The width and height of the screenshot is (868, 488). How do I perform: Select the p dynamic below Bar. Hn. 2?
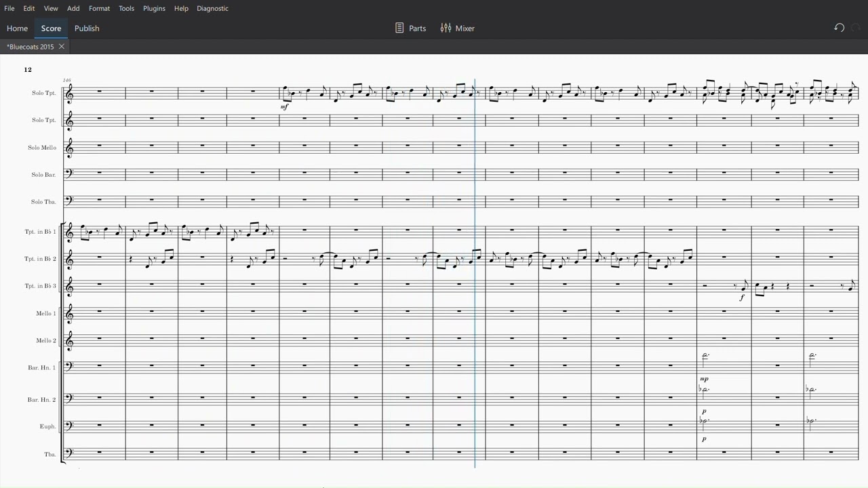pyautogui.click(x=704, y=411)
